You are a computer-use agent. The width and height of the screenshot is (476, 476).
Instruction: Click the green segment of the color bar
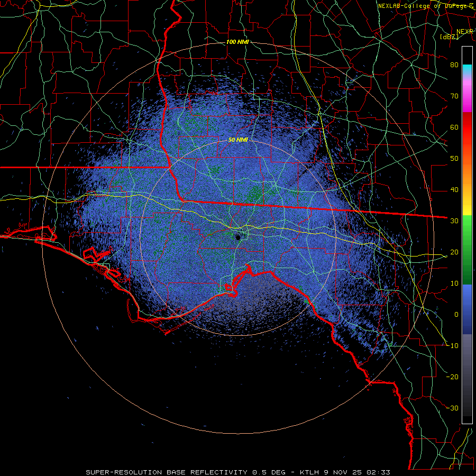tap(467, 250)
